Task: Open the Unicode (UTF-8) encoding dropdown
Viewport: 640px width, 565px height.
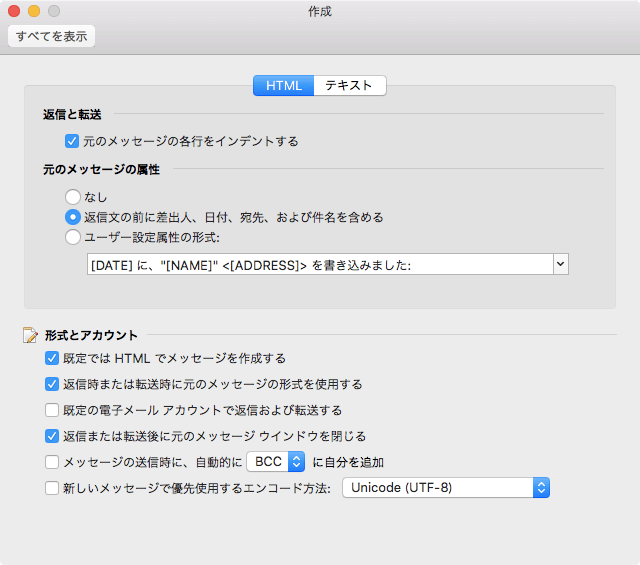Action: pos(446,487)
